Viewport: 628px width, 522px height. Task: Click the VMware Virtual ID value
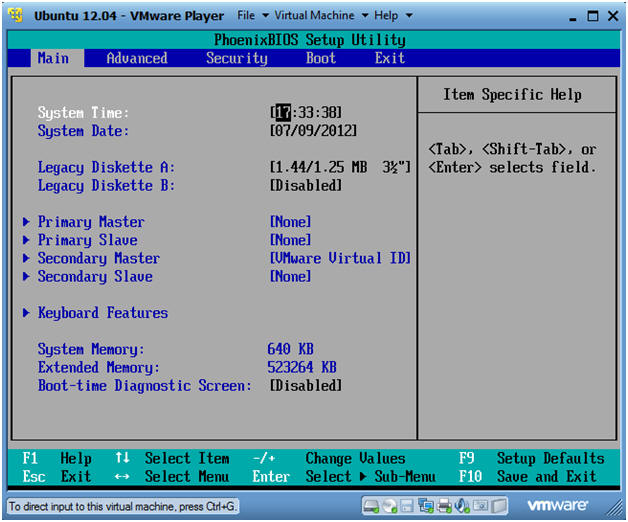[340, 258]
